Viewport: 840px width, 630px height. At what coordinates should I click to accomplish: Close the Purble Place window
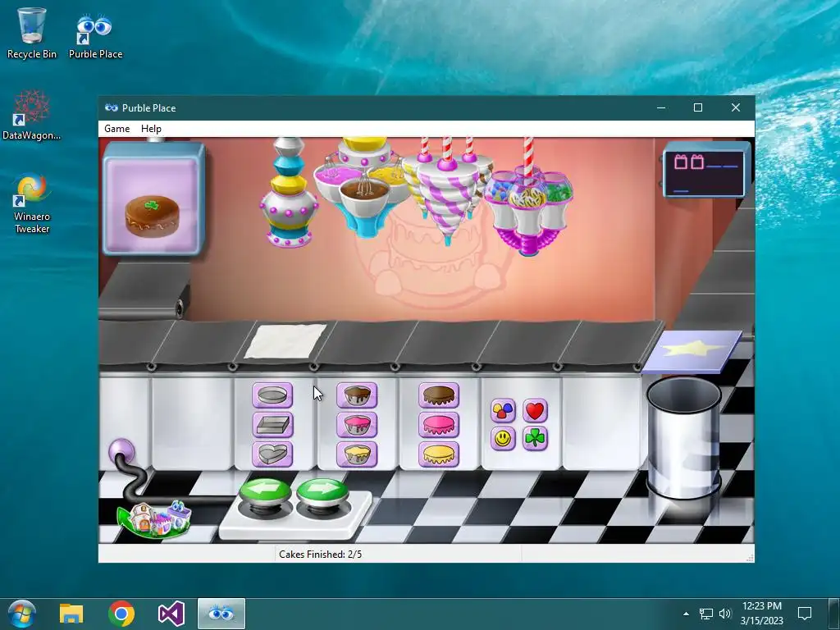(736, 107)
